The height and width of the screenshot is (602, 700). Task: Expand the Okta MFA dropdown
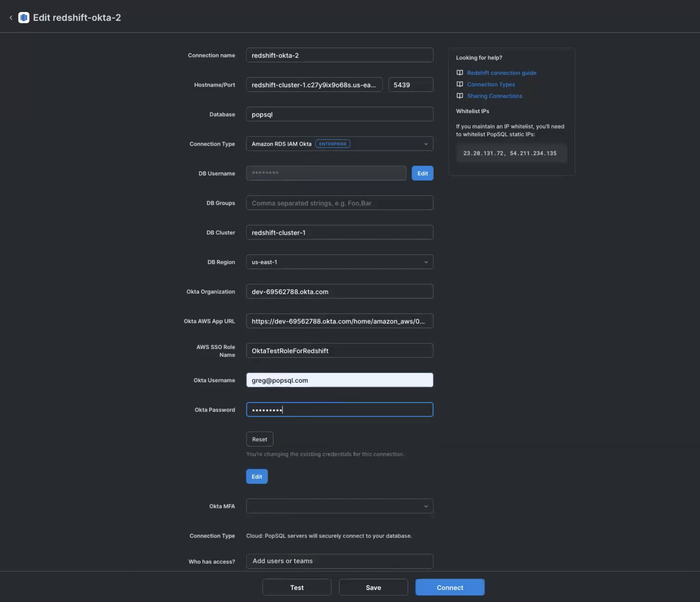340,506
